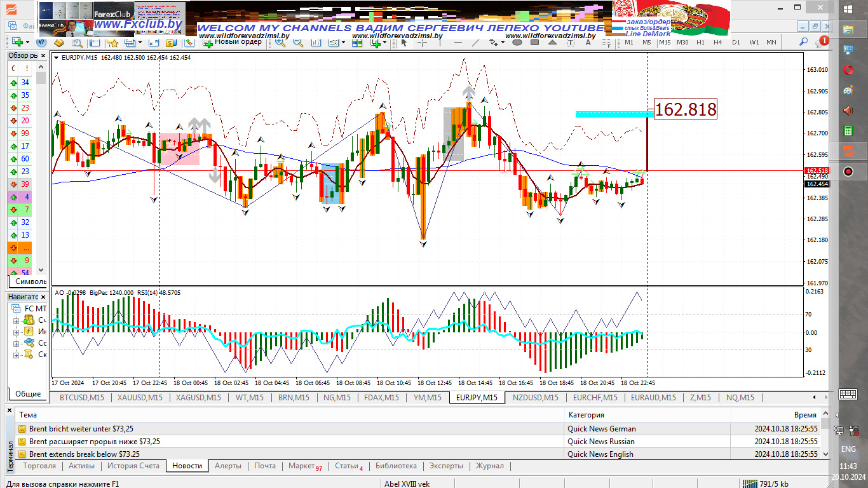Image resolution: width=868 pixels, height=488 pixels.
Task: Open the indicators list icon
Action: click(333, 43)
